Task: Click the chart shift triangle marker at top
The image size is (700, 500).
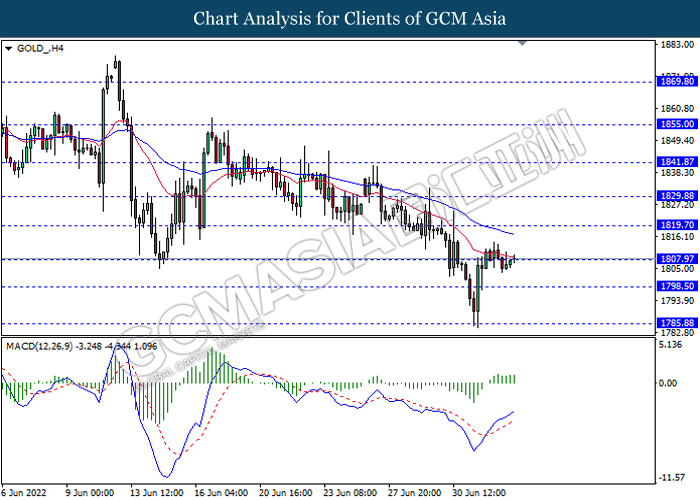Action: [522, 43]
